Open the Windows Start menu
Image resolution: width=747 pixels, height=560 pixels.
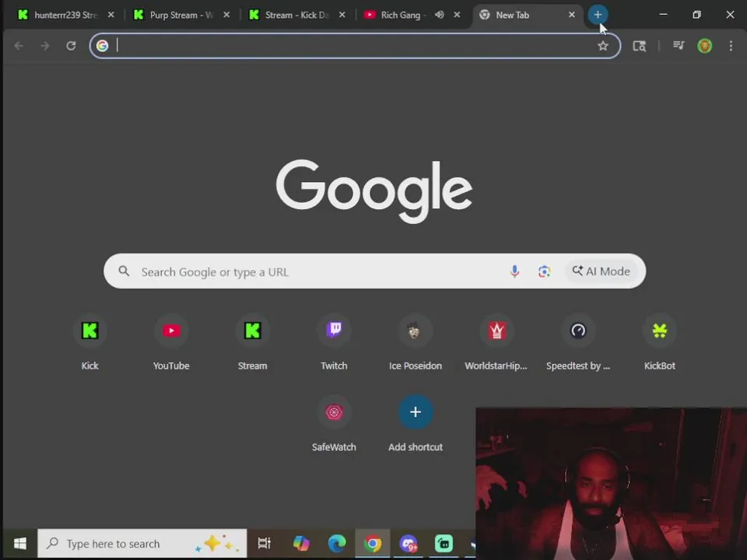pyautogui.click(x=20, y=544)
